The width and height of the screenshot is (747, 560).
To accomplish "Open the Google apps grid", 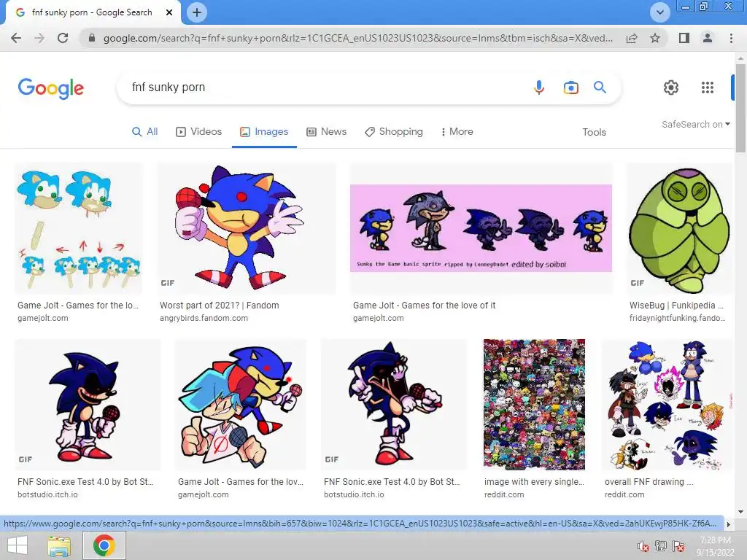I will (x=708, y=87).
